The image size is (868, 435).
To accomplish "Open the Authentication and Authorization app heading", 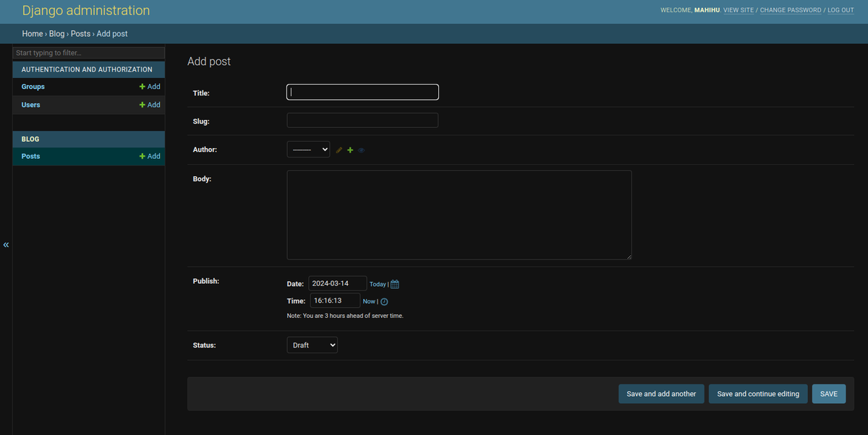I will pos(87,69).
